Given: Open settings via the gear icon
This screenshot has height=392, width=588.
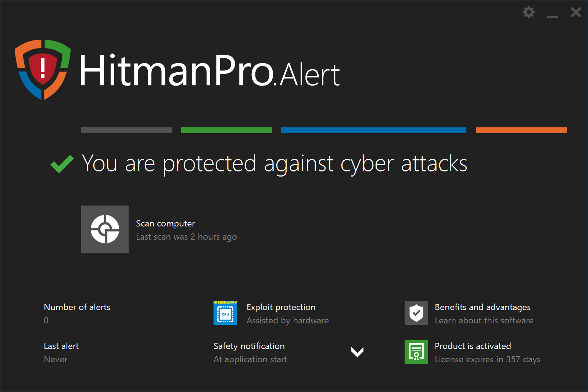Looking at the screenshot, I should click(529, 12).
